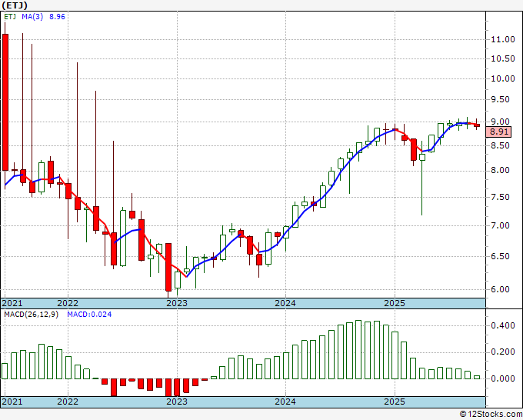Click the 2025 label on MACD timeline
The height and width of the screenshot is (420, 523).
click(395, 402)
